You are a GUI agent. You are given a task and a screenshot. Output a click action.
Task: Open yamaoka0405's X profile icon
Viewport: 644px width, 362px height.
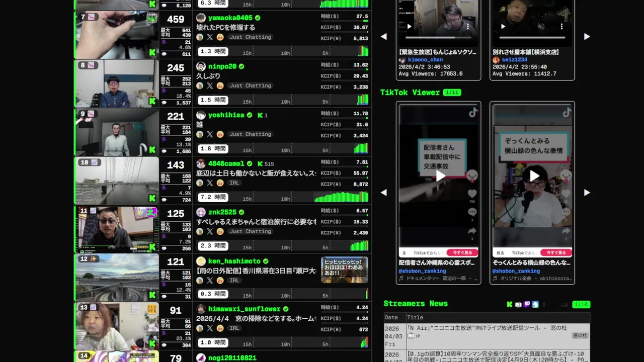pyautogui.click(x=210, y=37)
